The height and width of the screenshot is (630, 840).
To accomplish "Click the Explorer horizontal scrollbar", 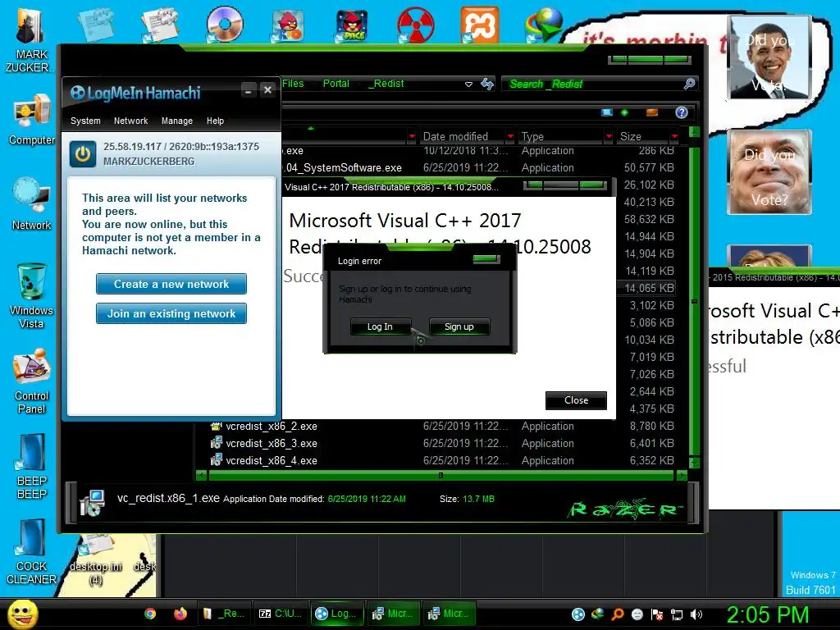I will pos(441,475).
